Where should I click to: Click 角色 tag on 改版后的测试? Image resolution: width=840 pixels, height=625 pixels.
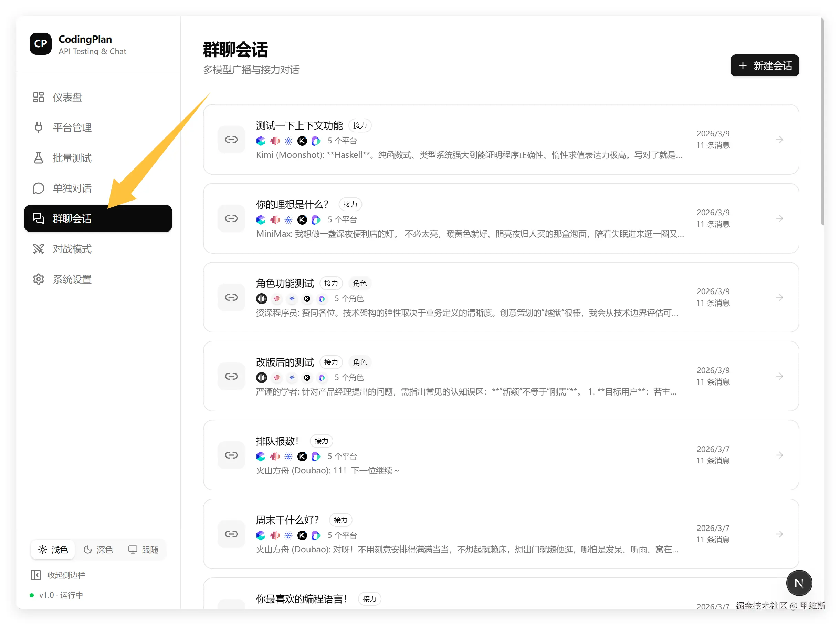point(359,362)
